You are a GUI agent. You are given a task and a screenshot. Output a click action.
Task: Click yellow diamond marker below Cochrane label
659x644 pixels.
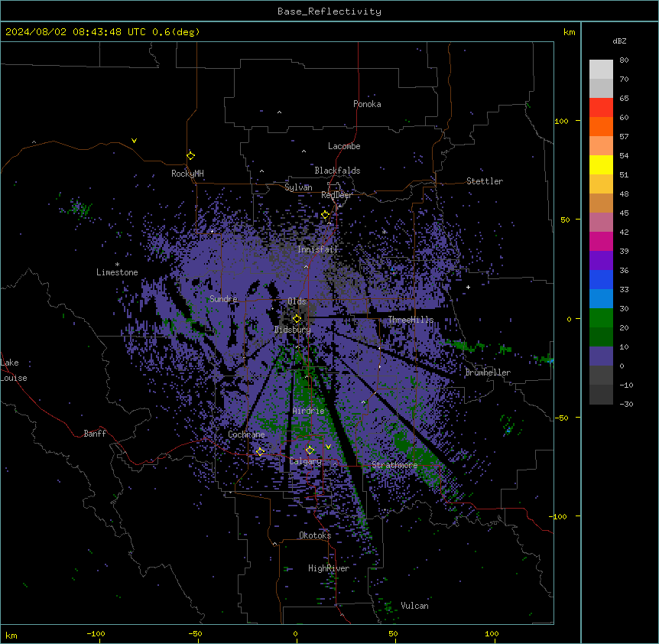(x=260, y=451)
